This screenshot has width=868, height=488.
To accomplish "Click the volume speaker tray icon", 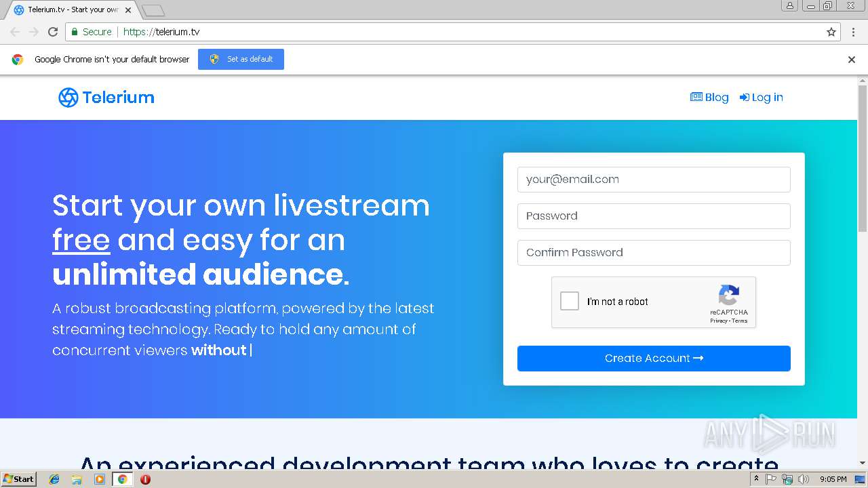I will click(x=803, y=479).
